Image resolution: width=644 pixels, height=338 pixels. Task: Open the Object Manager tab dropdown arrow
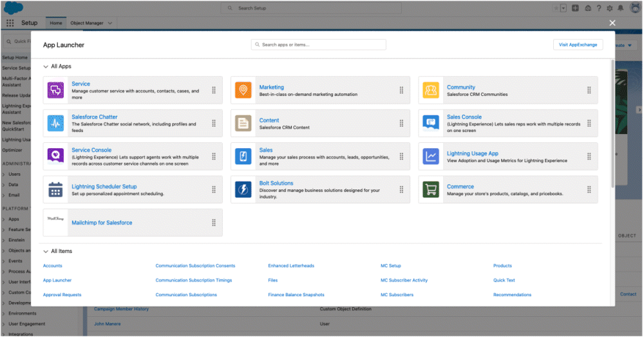[x=110, y=23]
